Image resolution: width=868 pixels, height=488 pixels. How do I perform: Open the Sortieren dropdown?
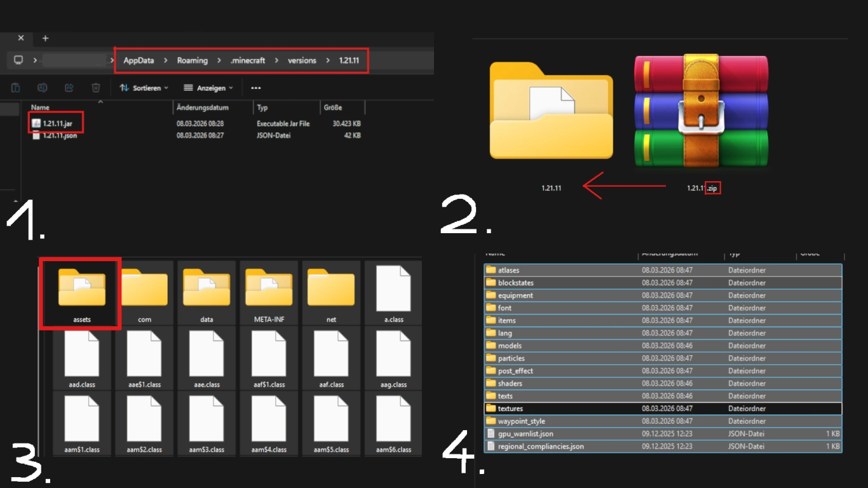point(144,88)
